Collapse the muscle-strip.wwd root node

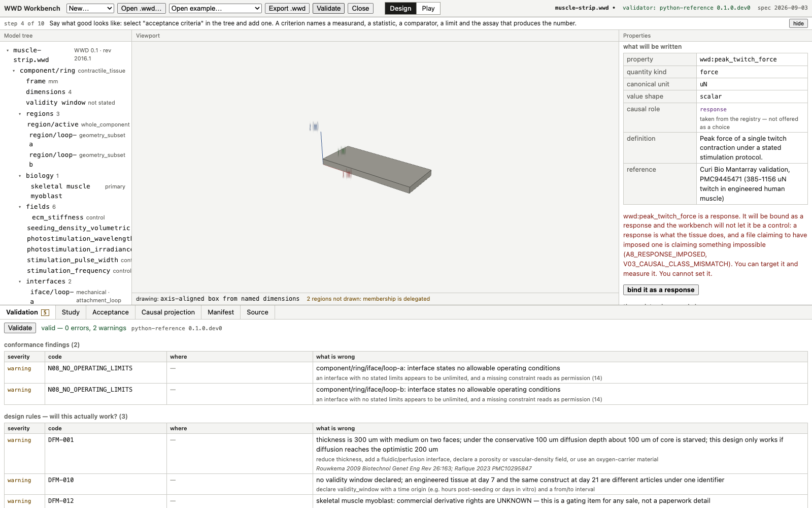point(8,50)
